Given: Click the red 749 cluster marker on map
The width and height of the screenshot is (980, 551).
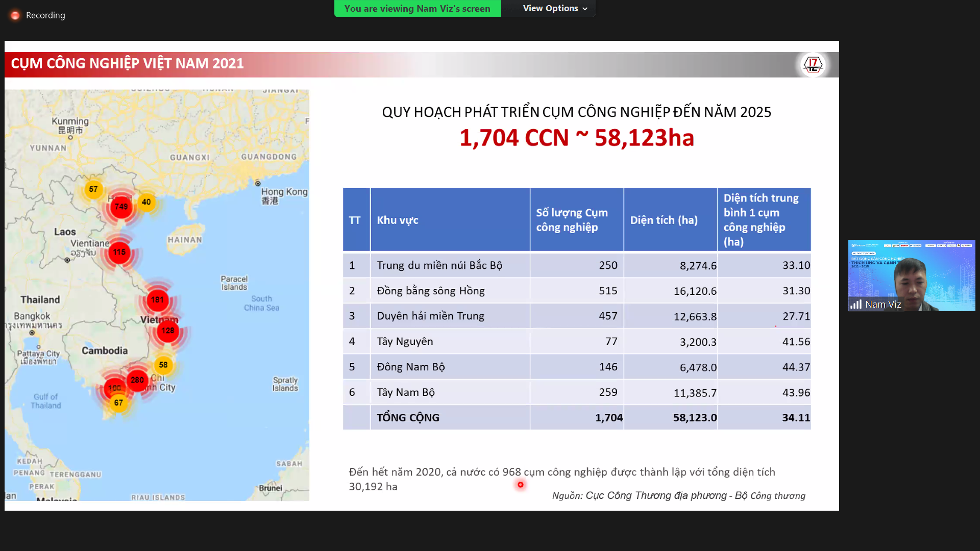Looking at the screenshot, I should coord(121,207).
